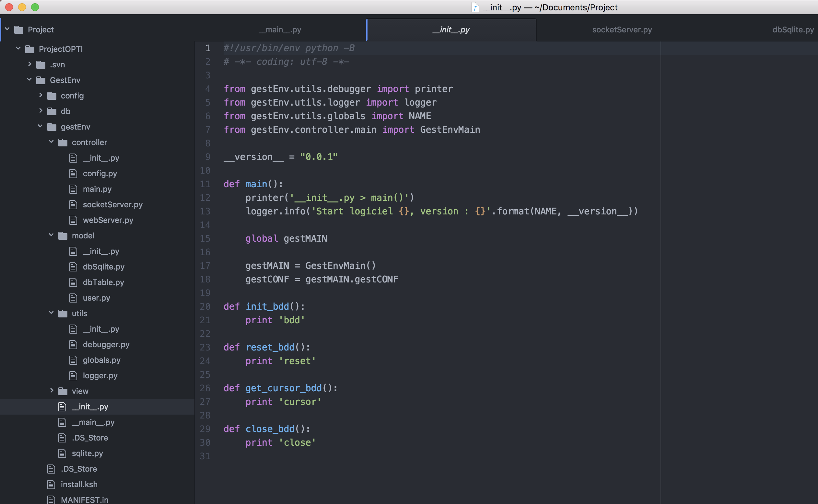Click line number 20 in gutter
The height and width of the screenshot is (504, 818).
click(x=205, y=306)
